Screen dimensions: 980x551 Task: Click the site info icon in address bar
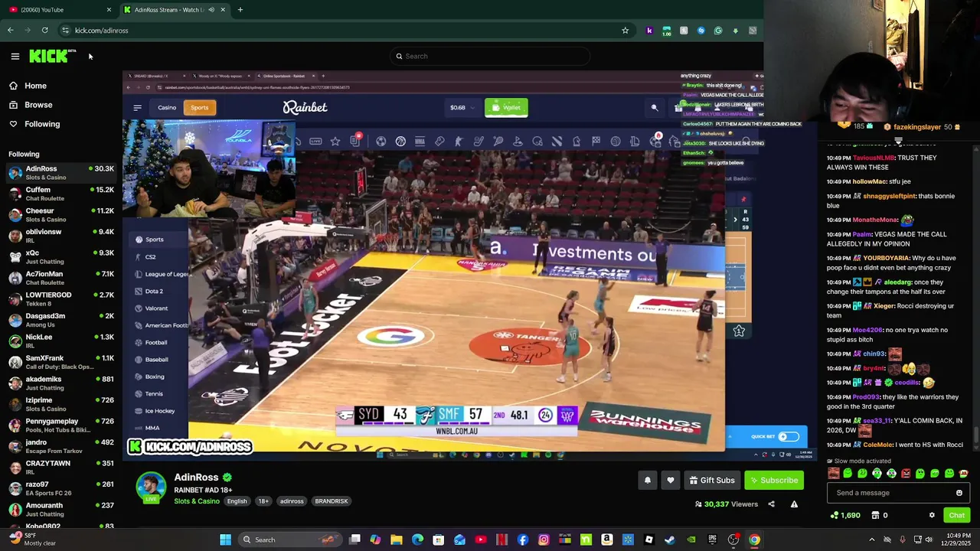(x=66, y=31)
